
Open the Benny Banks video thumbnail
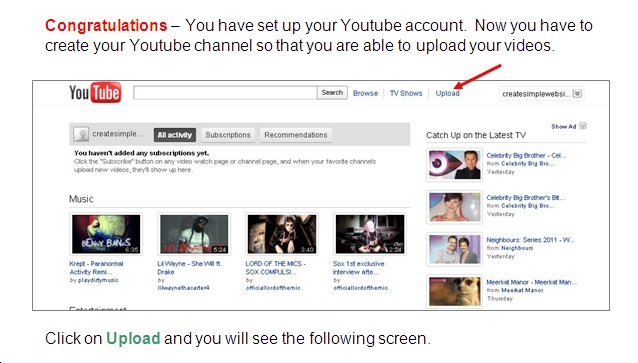(106, 234)
